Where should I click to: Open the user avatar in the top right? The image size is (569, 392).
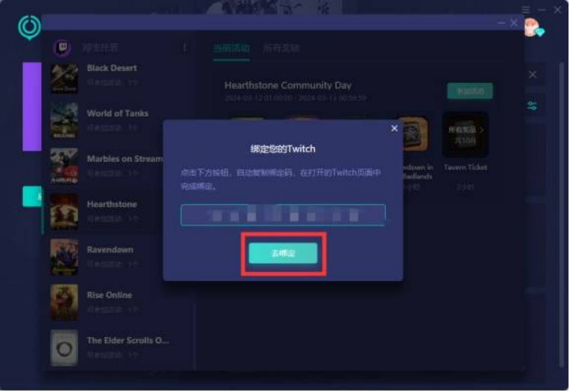pos(532,28)
